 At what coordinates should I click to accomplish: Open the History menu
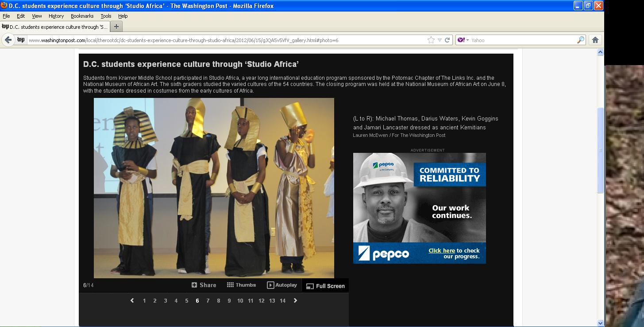[x=56, y=16]
